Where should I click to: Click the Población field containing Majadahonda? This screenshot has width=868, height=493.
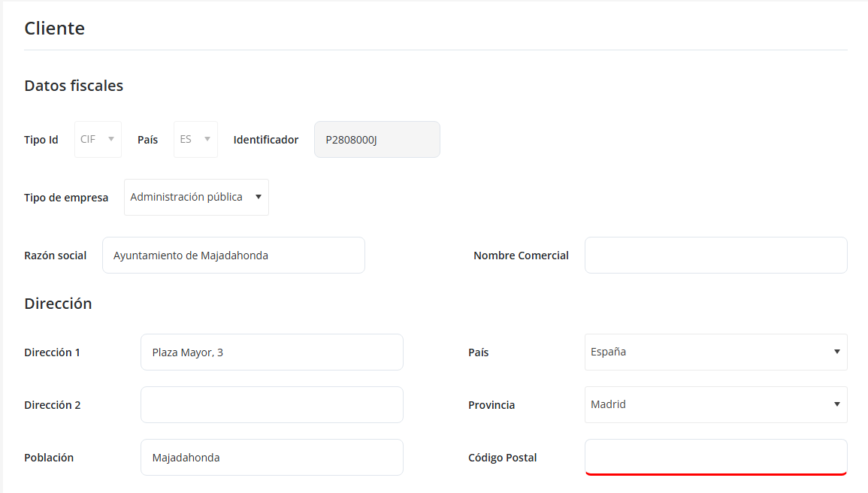(x=271, y=458)
